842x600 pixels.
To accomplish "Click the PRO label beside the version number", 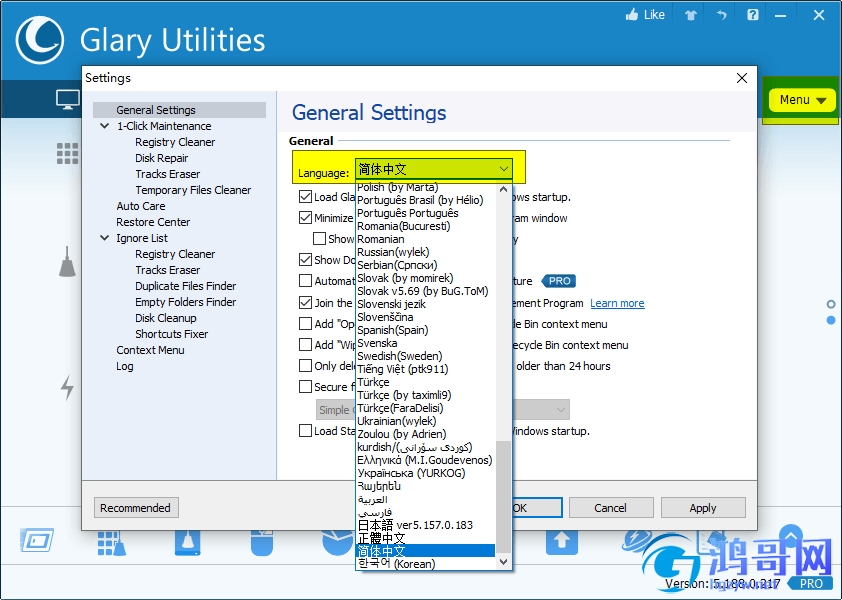I will coord(811,583).
